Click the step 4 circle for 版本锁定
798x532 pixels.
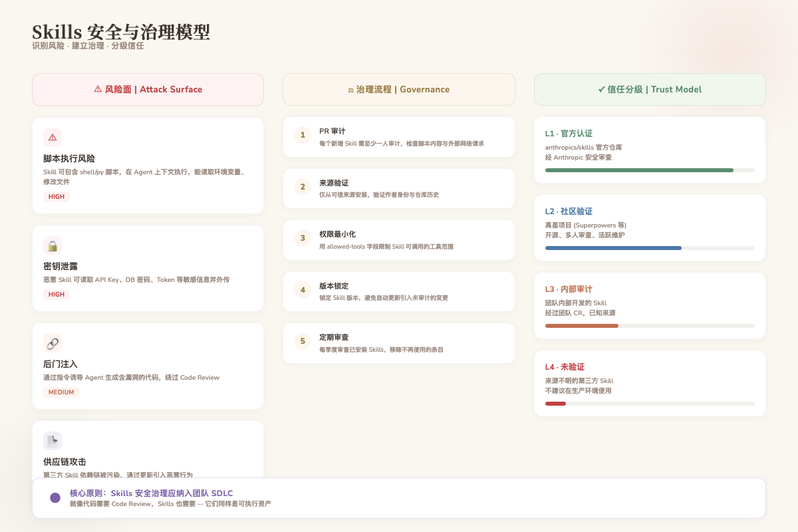pos(303,289)
